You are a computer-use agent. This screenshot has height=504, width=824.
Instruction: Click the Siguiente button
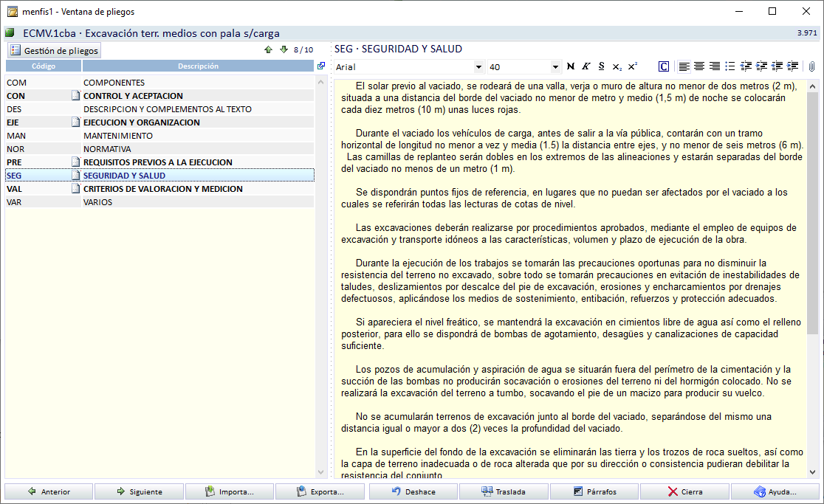tap(140, 491)
